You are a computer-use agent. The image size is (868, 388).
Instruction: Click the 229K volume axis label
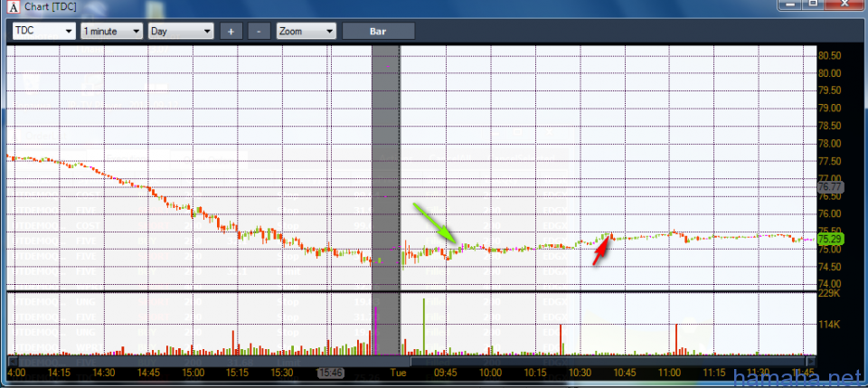click(829, 293)
